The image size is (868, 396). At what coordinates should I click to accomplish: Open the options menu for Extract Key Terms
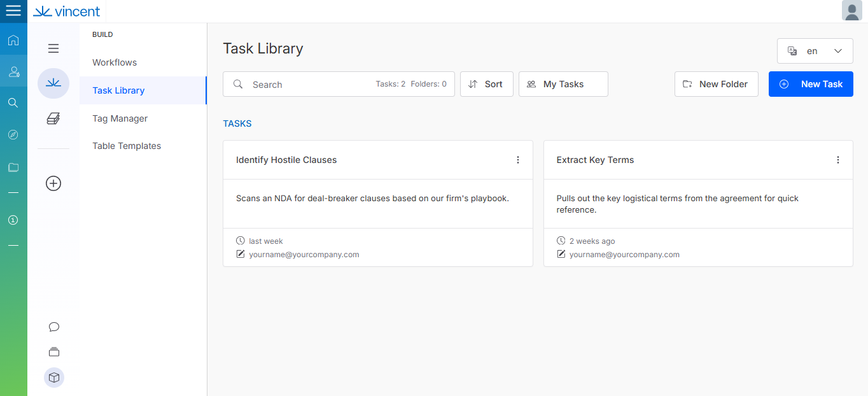point(838,160)
